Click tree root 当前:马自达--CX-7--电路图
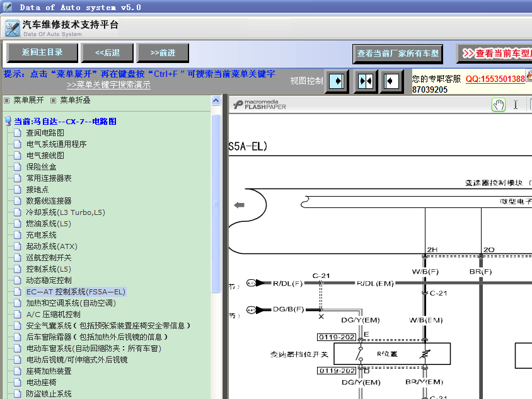This screenshot has width=532, height=399. pos(65,122)
